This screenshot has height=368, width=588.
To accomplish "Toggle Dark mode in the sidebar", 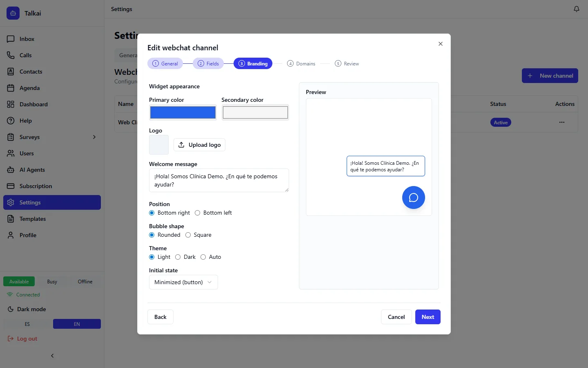I will (x=27, y=309).
